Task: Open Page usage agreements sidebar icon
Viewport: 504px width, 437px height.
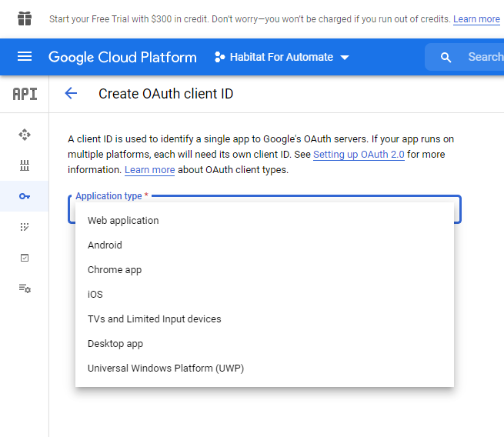Action: 25,289
